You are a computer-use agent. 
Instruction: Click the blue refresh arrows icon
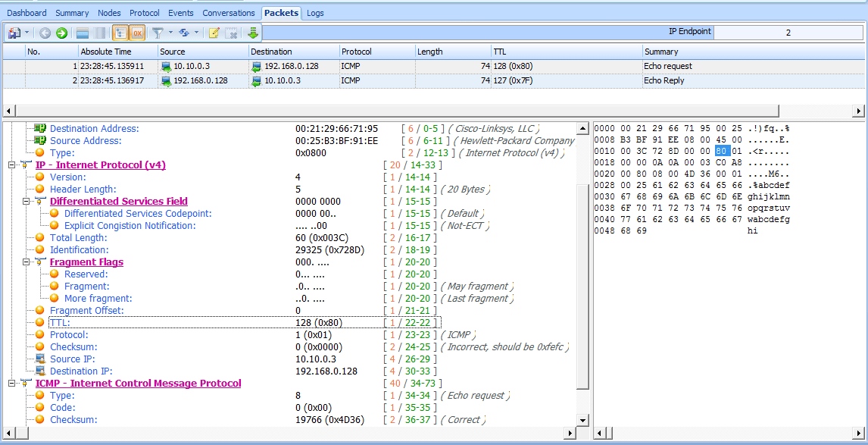tap(184, 33)
